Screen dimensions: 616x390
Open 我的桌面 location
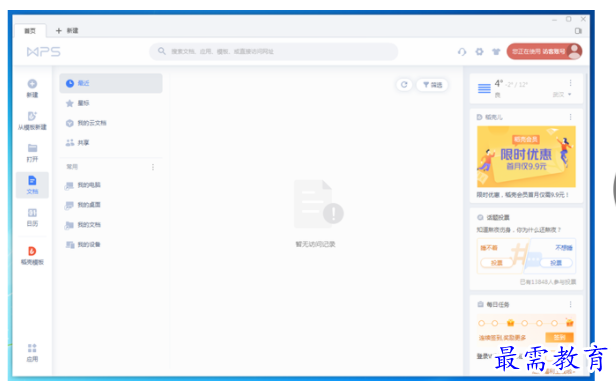(111, 205)
